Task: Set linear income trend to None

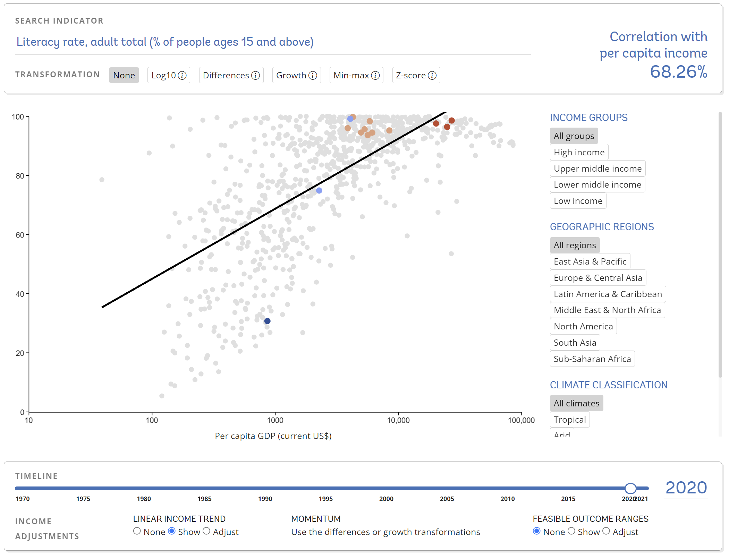Action: (x=137, y=532)
